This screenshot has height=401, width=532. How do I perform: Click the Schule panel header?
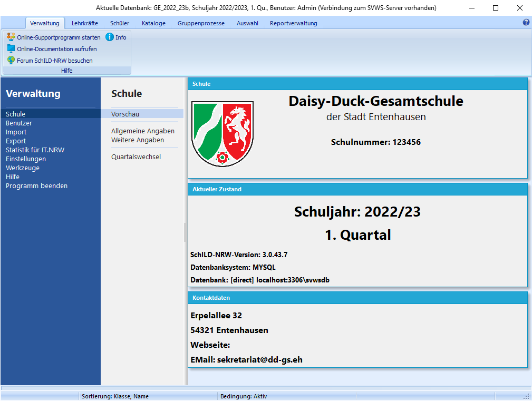357,84
